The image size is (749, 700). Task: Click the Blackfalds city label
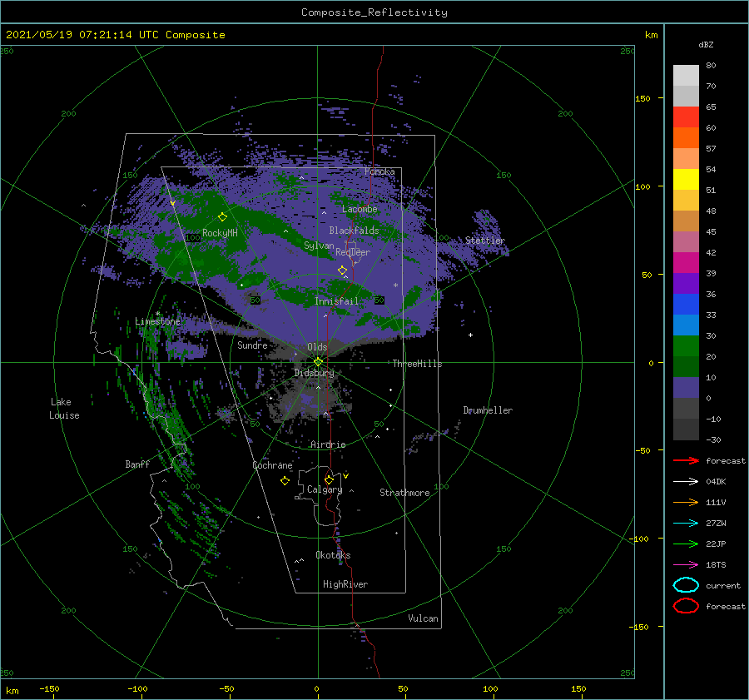[354, 231]
